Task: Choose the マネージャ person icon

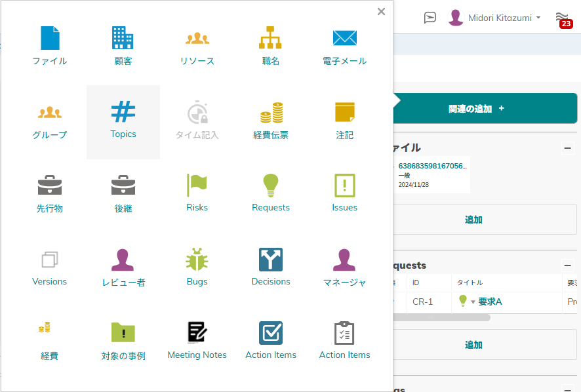Action: 344,260
